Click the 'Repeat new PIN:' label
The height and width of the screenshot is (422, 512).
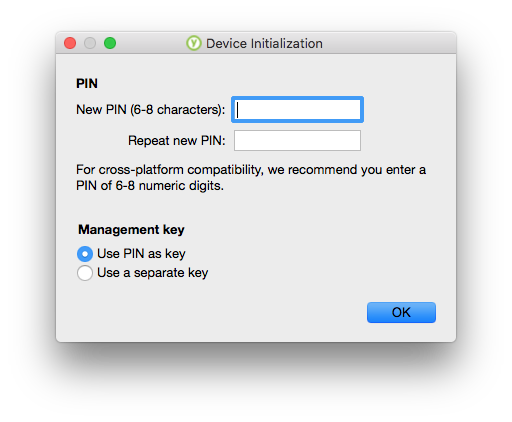pyautogui.click(x=177, y=141)
